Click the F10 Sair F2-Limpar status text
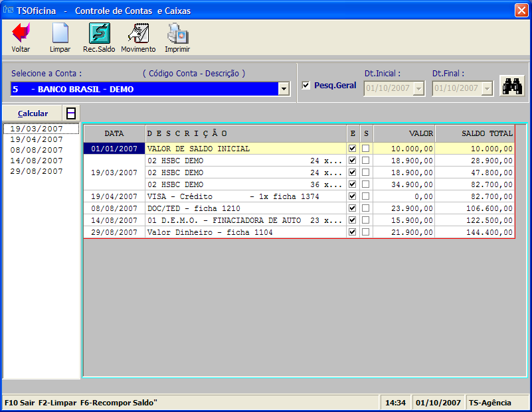 click(81, 403)
